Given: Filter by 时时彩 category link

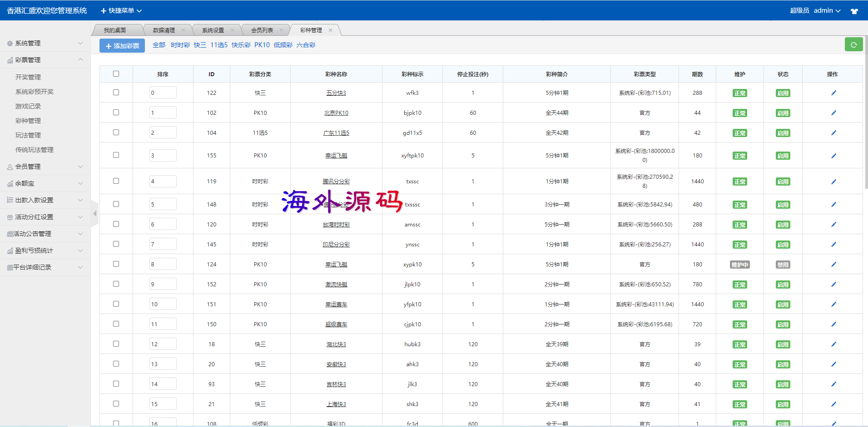Looking at the screenshot, I should (180, 45).
